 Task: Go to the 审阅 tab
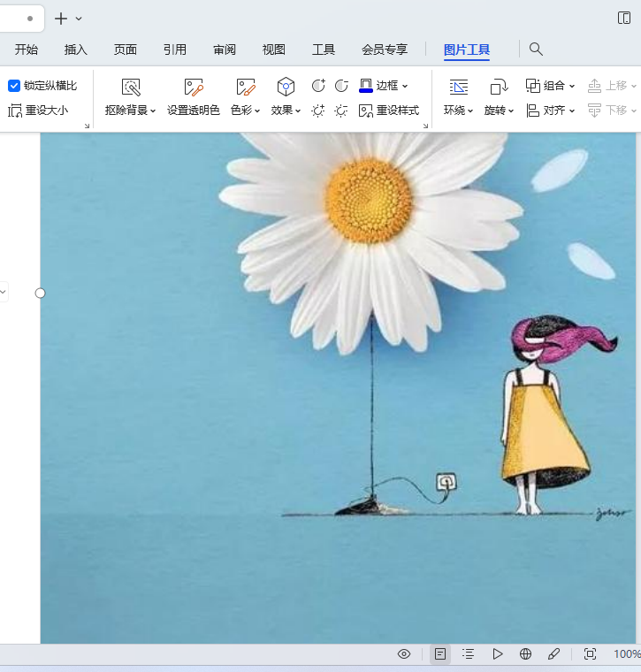point(225,50)
